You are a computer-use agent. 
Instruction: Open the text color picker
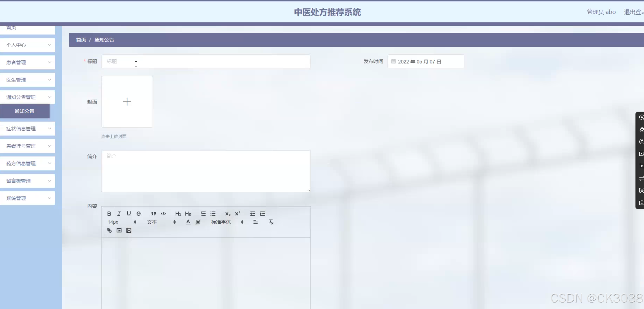pos(188,222)
